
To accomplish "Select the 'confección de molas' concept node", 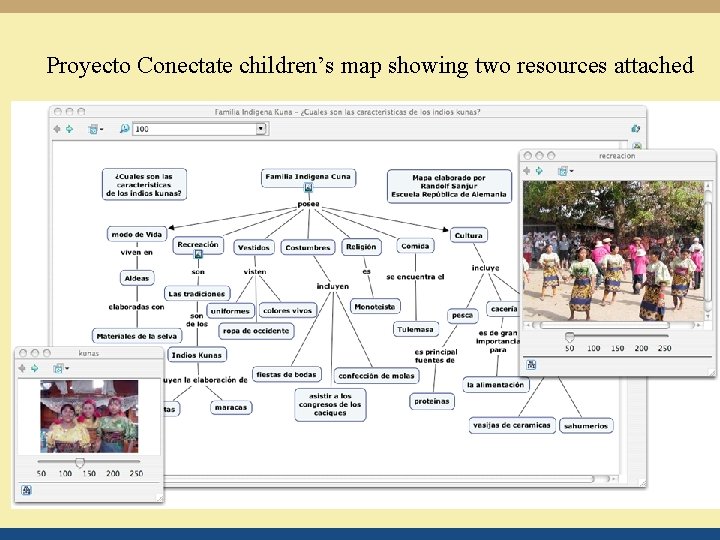I will [377, 376].
